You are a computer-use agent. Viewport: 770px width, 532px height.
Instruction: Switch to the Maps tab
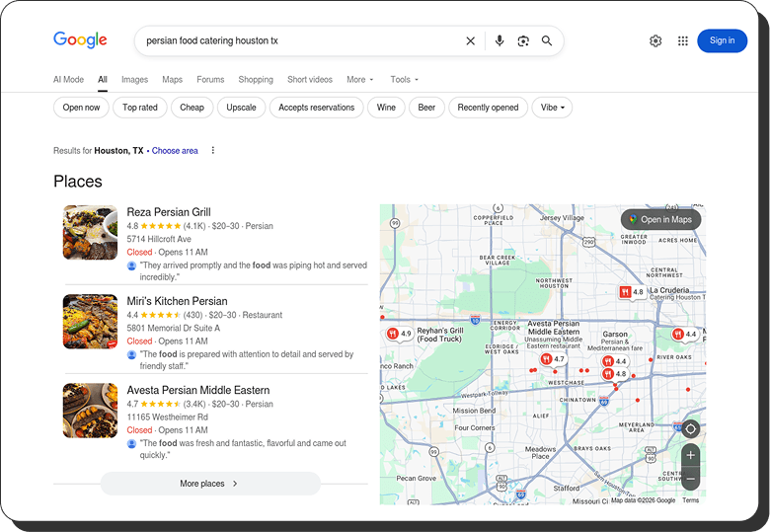pyautogui.click(x=173, y=80)
